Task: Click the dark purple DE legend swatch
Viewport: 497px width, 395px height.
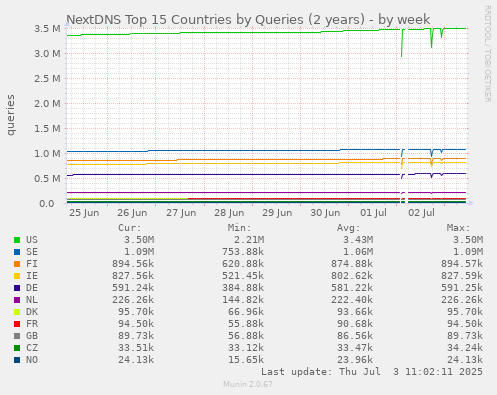Action: 17,288
